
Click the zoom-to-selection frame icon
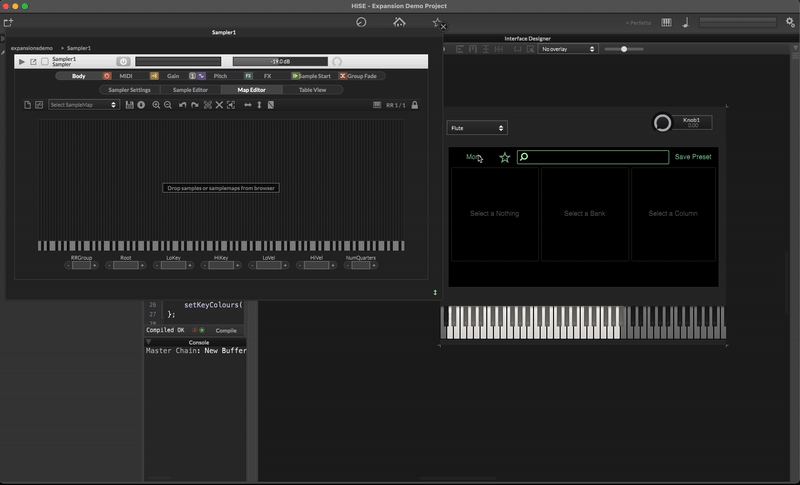(231, 105)
